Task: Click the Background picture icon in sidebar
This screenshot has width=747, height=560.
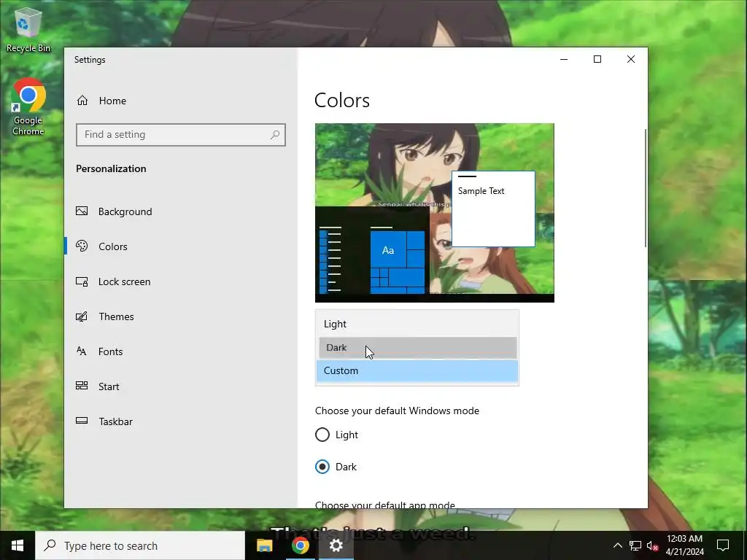Action: (x=82, y=211)
